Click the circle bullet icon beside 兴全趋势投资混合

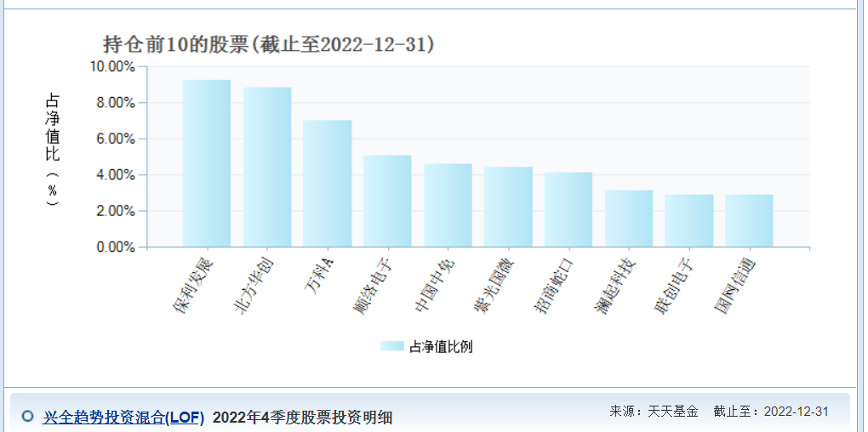click(x=27, y=416)
